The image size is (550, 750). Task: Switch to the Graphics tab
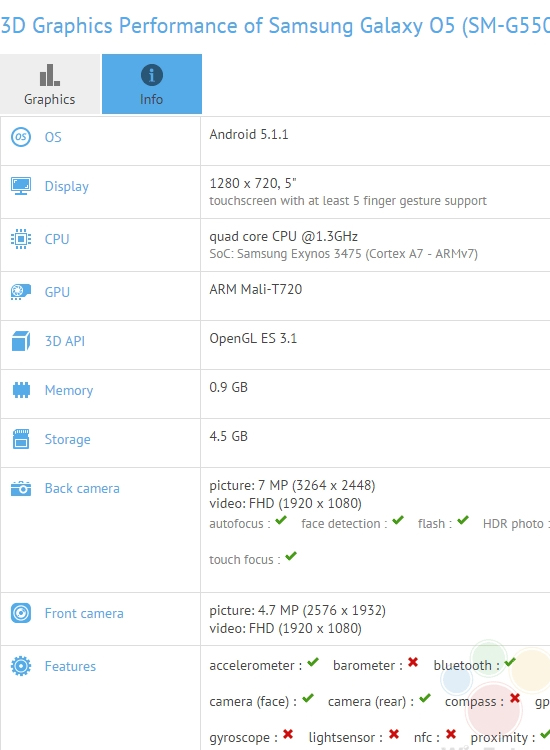pos(50,84)
